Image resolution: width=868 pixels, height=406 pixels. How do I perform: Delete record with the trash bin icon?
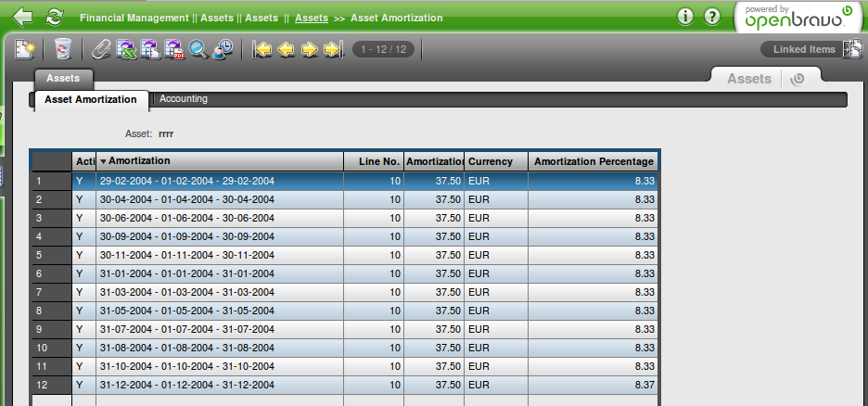(x=62, y=49)
